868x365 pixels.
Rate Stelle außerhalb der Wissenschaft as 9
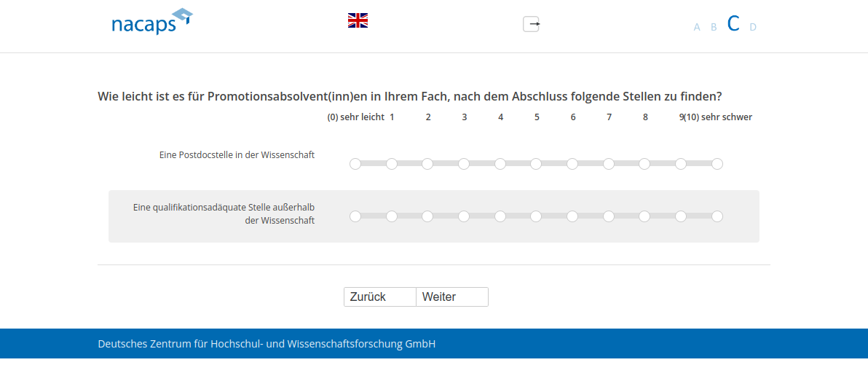681,216
